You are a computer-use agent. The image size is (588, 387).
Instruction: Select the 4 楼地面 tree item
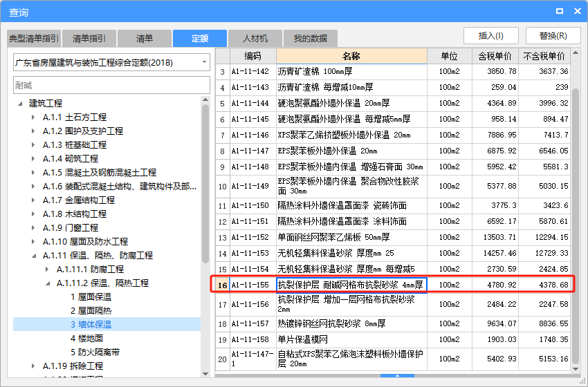pos(86,339)
